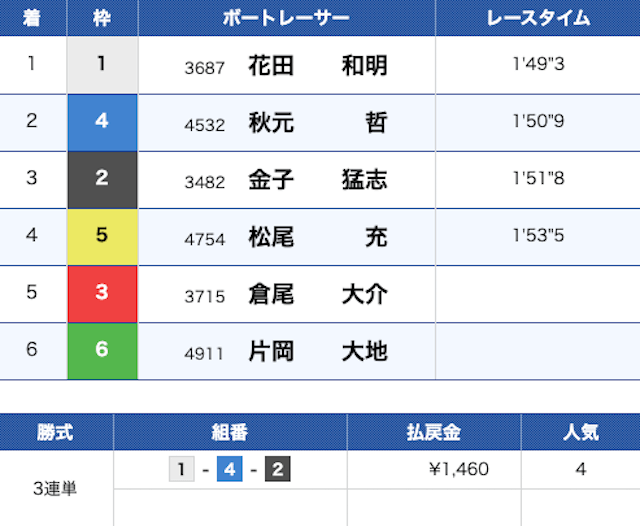
Task: Click the black lane 2 badge
Action: 102,180
